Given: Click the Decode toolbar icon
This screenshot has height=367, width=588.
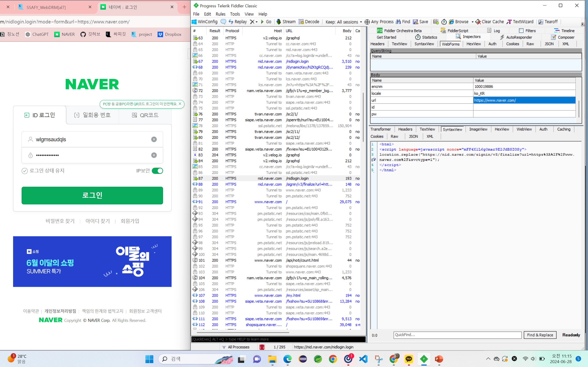Looking at the screenshot, I should pos(301,22).
